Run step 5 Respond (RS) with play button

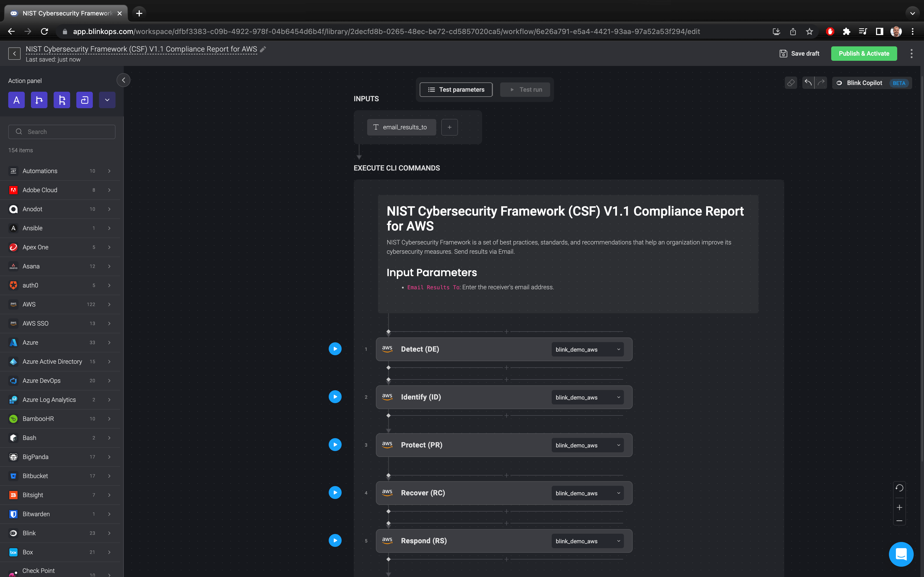pyautogui.click(x=335, y=540)
